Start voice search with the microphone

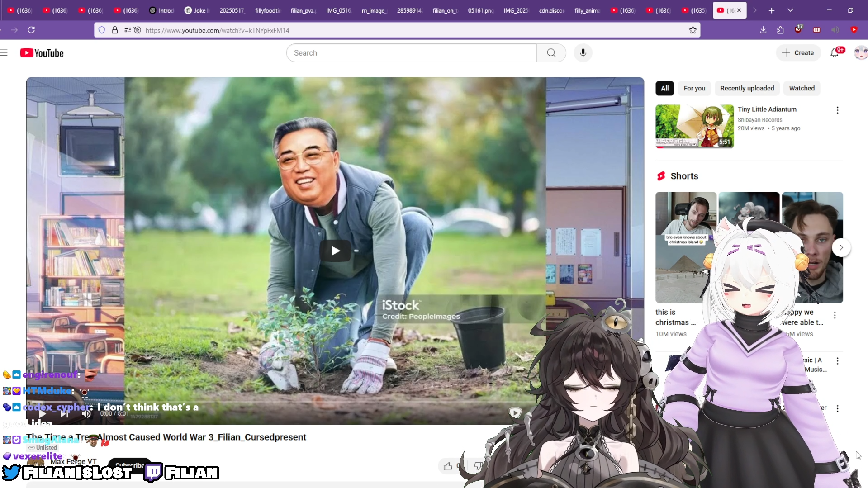583,53
